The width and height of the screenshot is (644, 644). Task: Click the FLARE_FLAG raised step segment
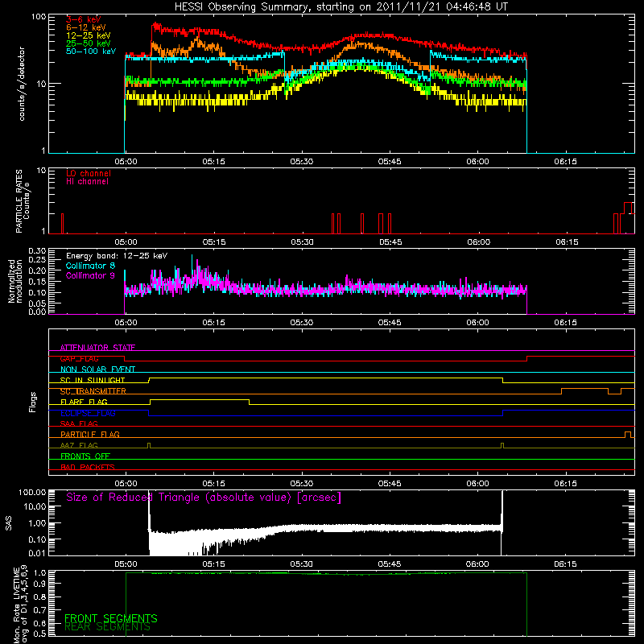(200, 399)
